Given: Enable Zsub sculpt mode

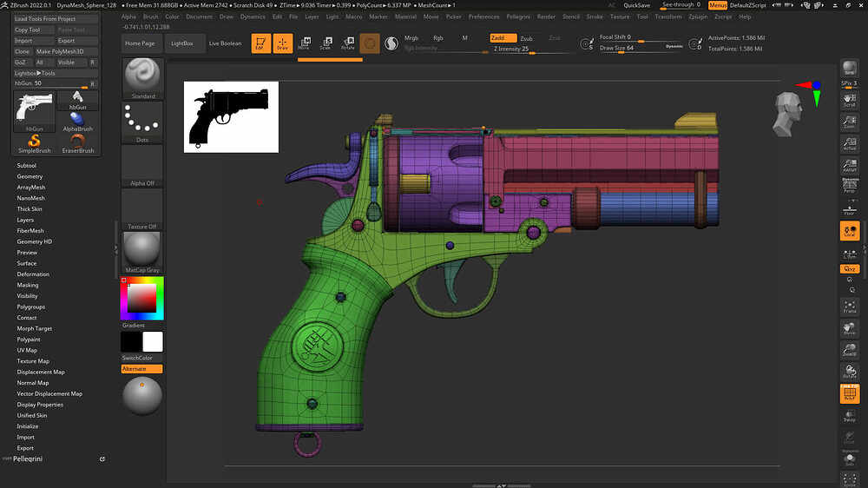Looking at the screenshot, I should point(527,38).
